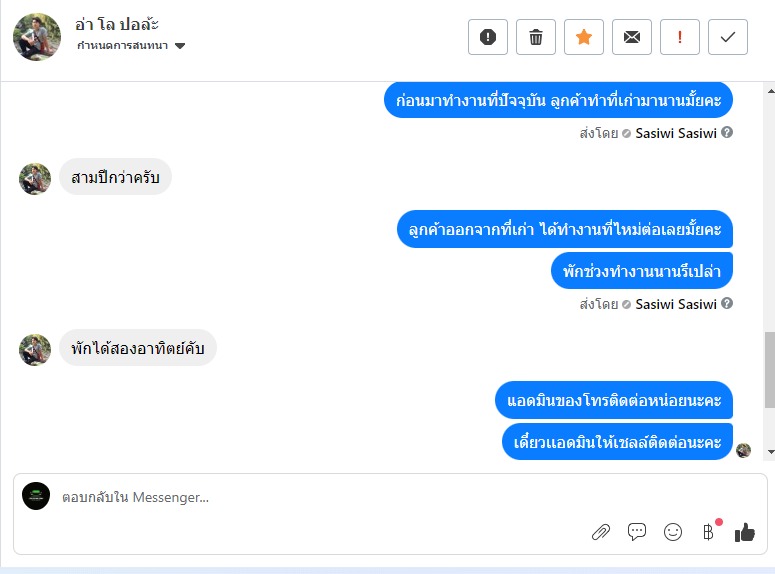Expand the กำหนดการสนทนา dropdown arrow

point(180,46)
